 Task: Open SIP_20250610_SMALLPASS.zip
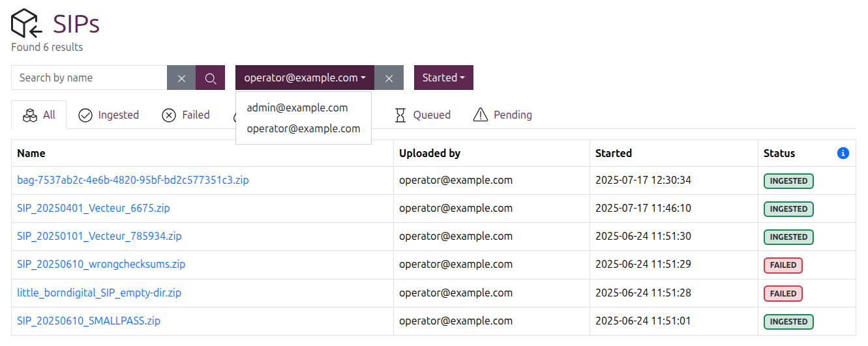89,321
